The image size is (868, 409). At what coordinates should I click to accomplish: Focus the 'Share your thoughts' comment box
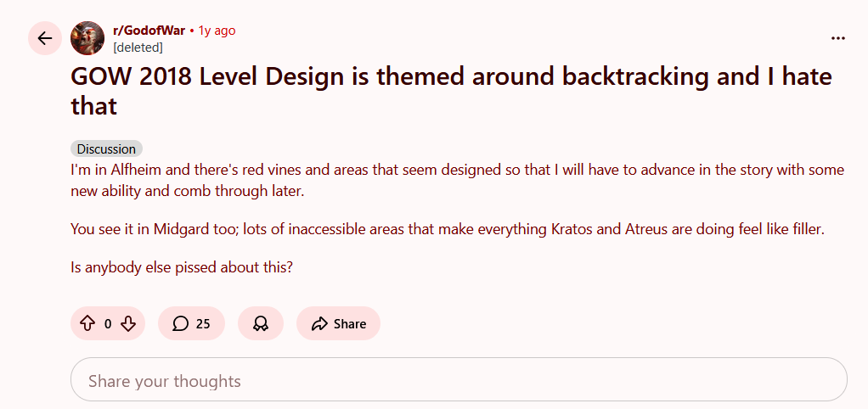click(459, 381)
